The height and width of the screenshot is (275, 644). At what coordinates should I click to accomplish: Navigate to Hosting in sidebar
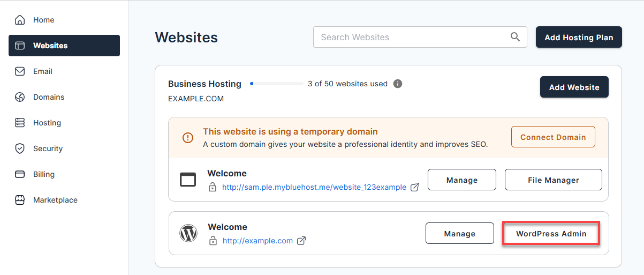pos(64,123)
